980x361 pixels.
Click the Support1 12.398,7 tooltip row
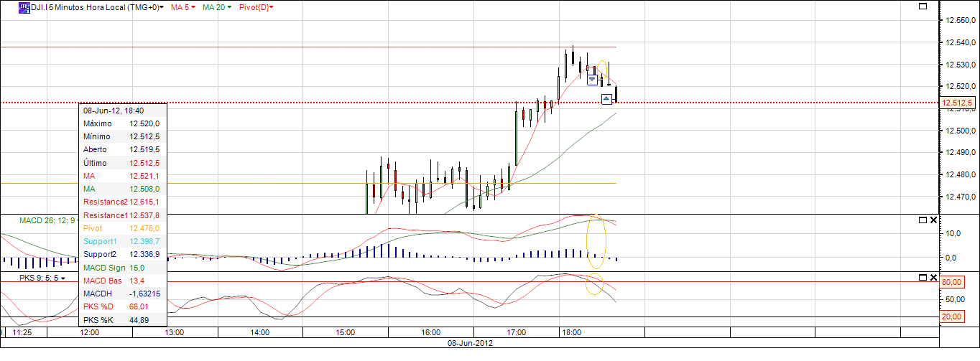123,241
